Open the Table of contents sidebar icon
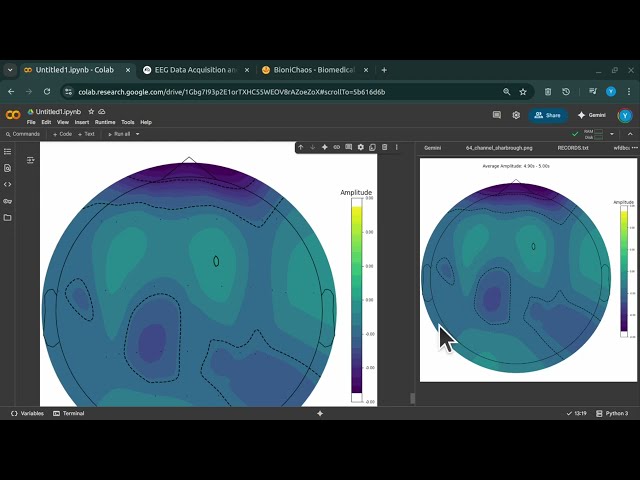Image resolution: width=640 pixels, height=480 pixels. [7, 151]
